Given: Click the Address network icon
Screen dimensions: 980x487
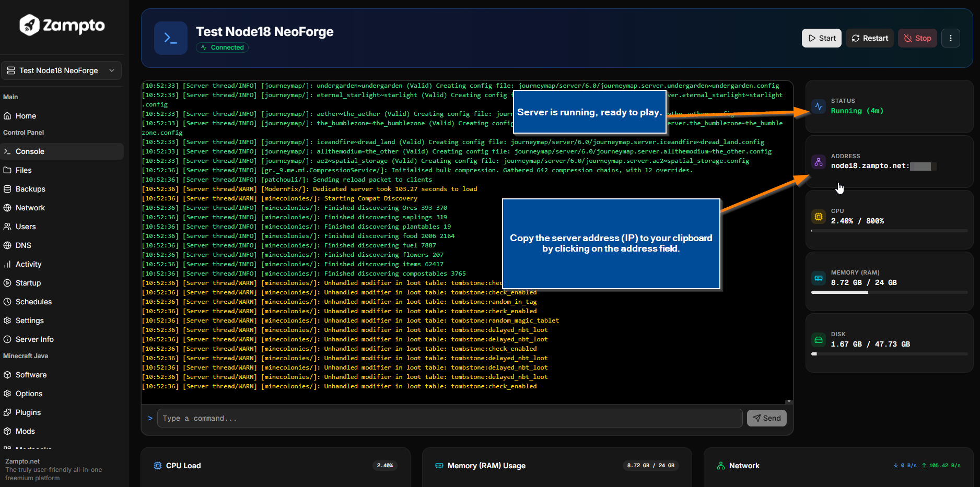Looking at the screenshot, I should tap(818, 161).
